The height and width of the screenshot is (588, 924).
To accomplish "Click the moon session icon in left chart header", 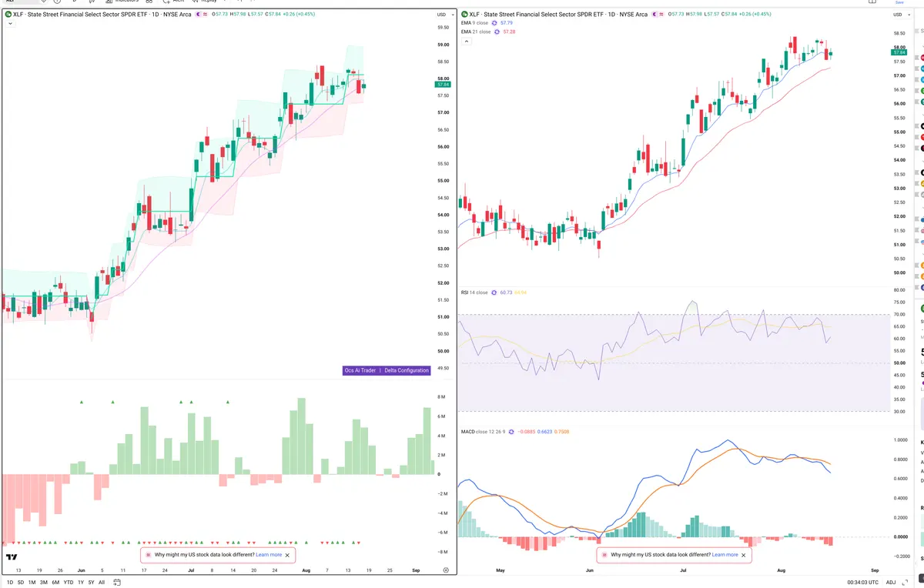I will coord(198,14).
